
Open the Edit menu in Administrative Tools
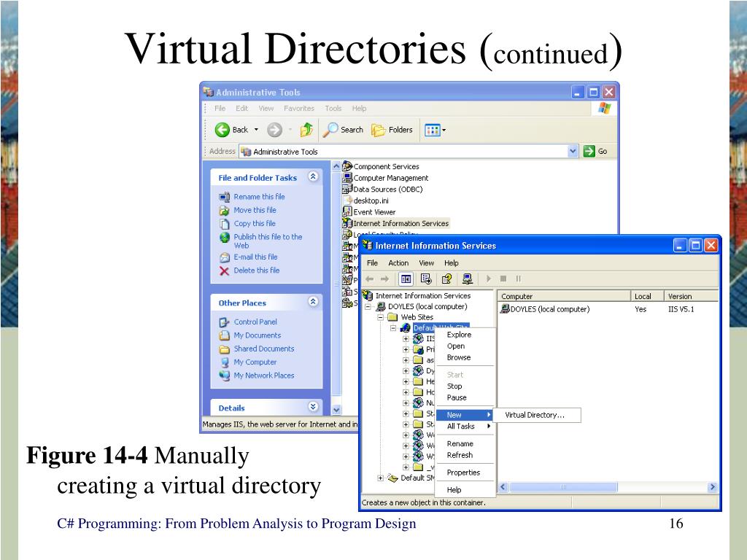pos(242,109)
